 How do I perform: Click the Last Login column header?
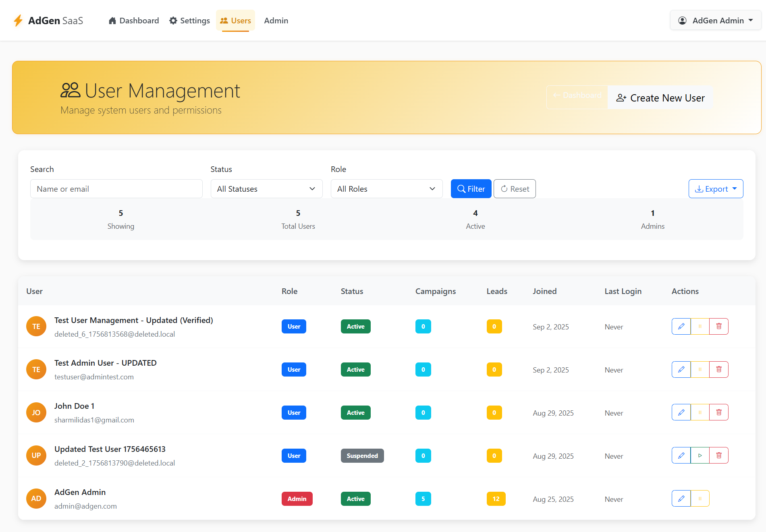[623, 291]
